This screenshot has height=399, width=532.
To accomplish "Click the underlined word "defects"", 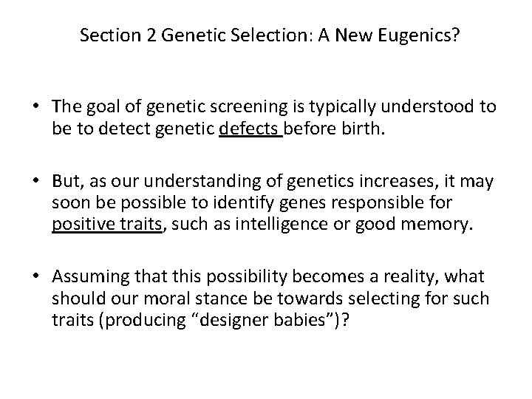I will (249, 129).
